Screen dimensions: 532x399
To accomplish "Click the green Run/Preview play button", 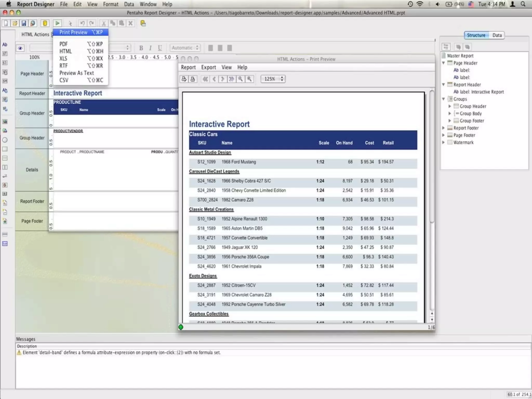I will point(57,23).
